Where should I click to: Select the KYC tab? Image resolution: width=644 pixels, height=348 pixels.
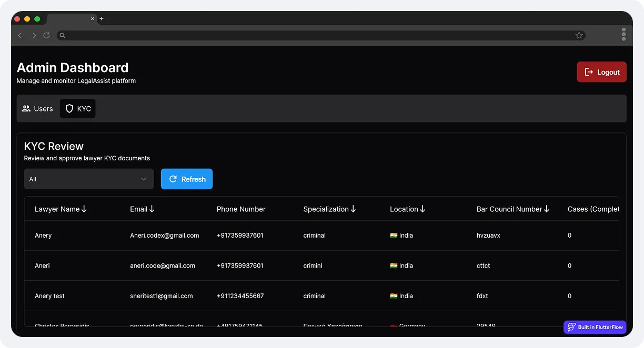tap(78, 109)
